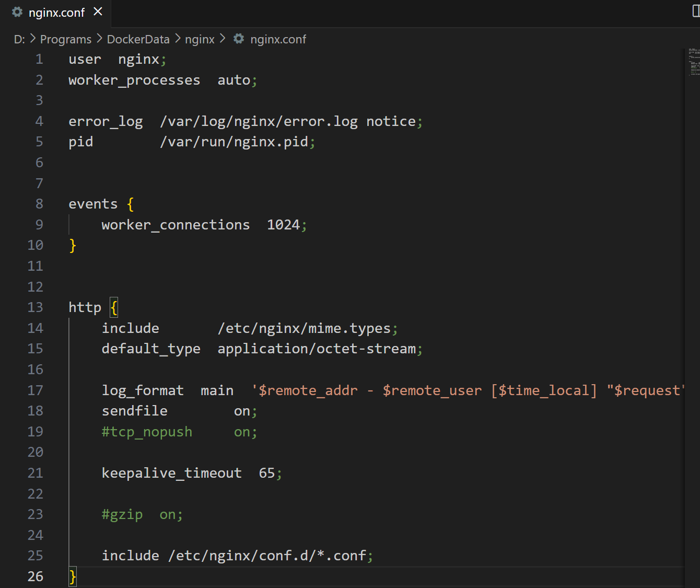Click the '/var/run/nginx.pid' path
This screenshot has height=588, width=700.
pyautogui.click(x=234, y=142)
